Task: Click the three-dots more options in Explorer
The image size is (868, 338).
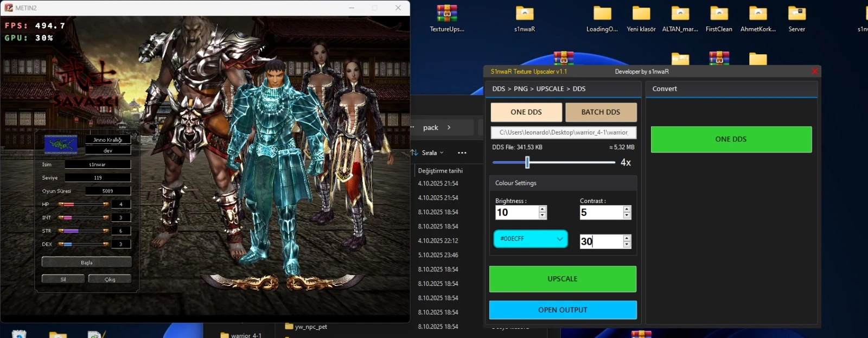Action: click(x=462, y=153)
